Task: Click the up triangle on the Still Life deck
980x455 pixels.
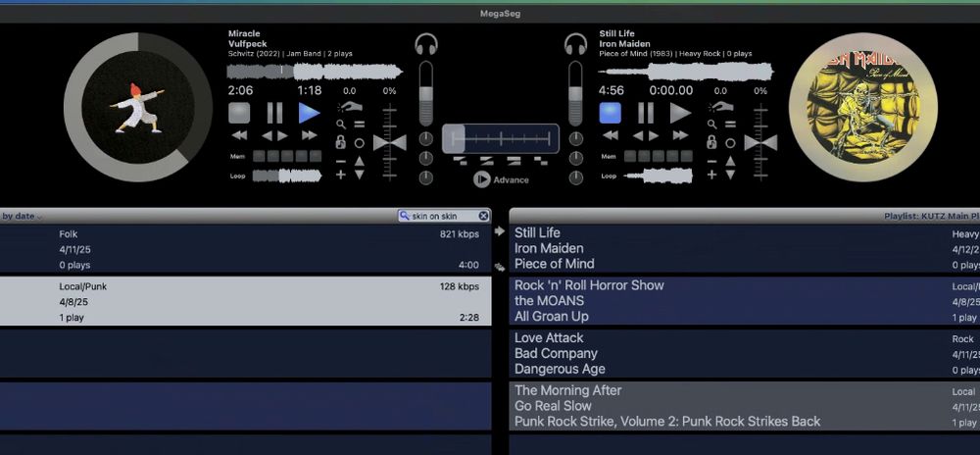Action: (x=731, y=161)
